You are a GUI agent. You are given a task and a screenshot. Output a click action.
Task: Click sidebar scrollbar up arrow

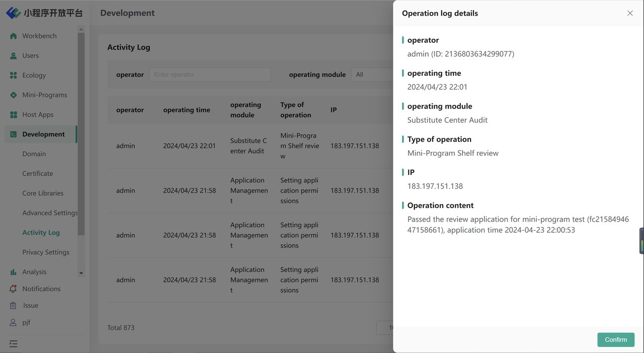[x=81, y=29]
